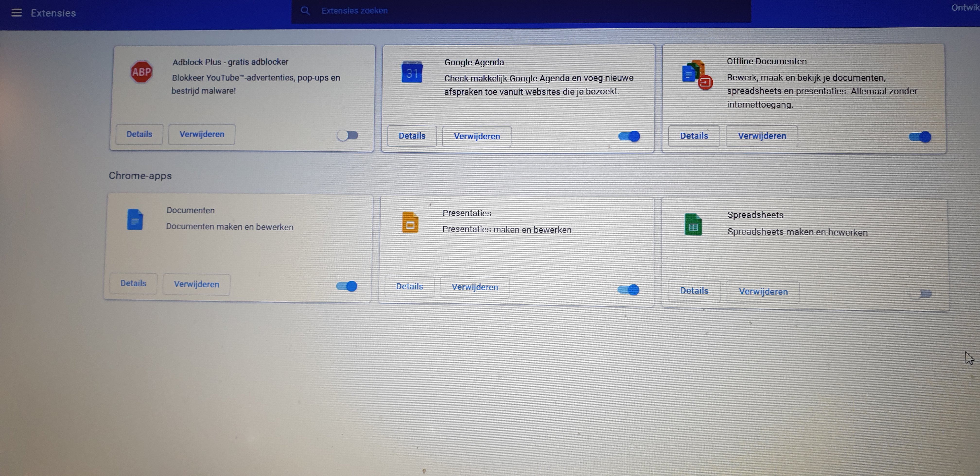Viewport: 980px width, 476px height.
Task: Disable the Offline Documenten toggle
Action: coord(920,137)
